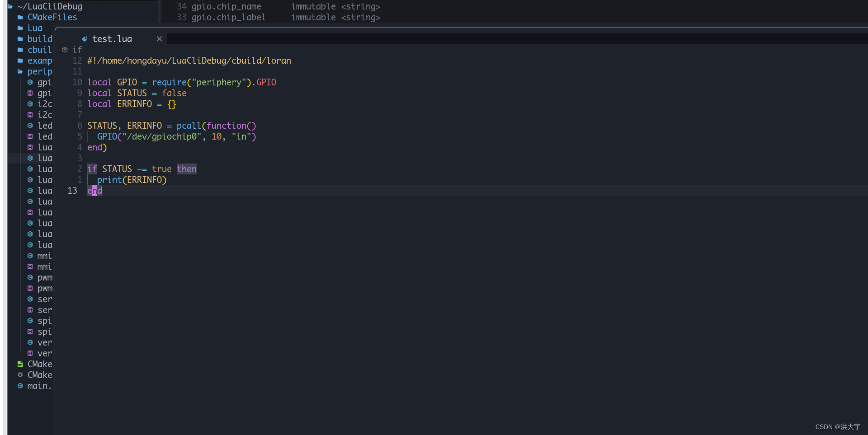Switch to the test.lua tab
868x435 pixels.
click(112, 39)
